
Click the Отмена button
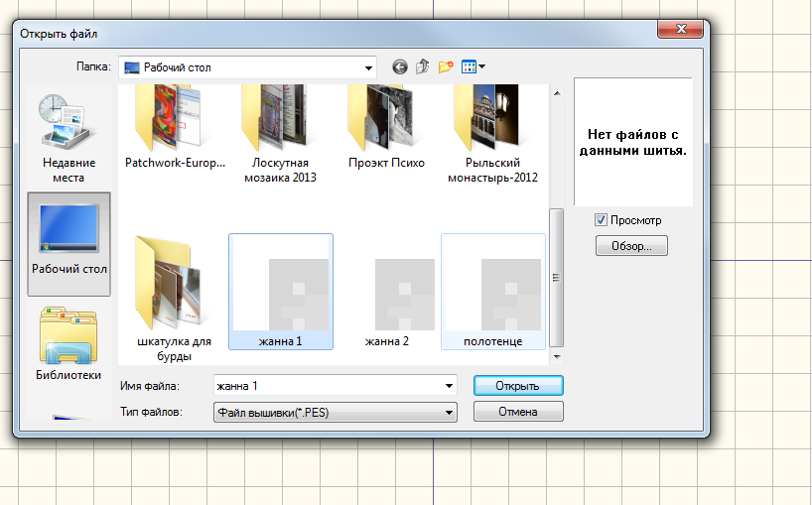pyautogui.click(x=518, y=412)
